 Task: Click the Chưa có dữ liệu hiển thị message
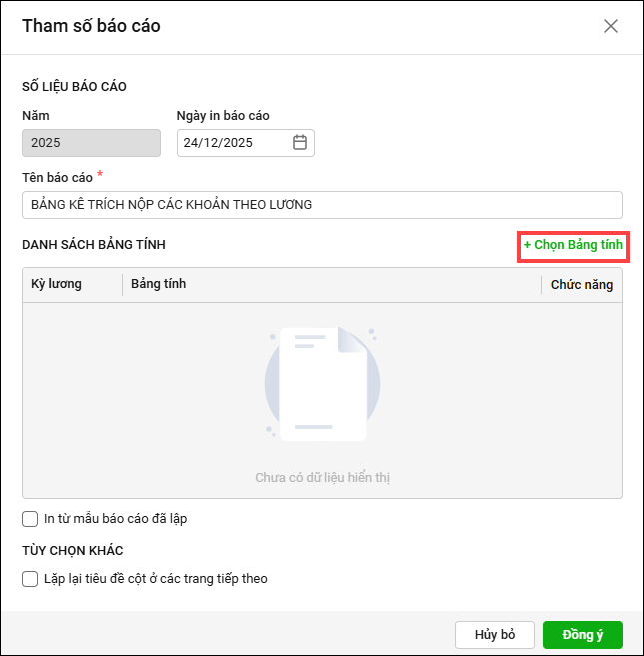tap(322, 478)
